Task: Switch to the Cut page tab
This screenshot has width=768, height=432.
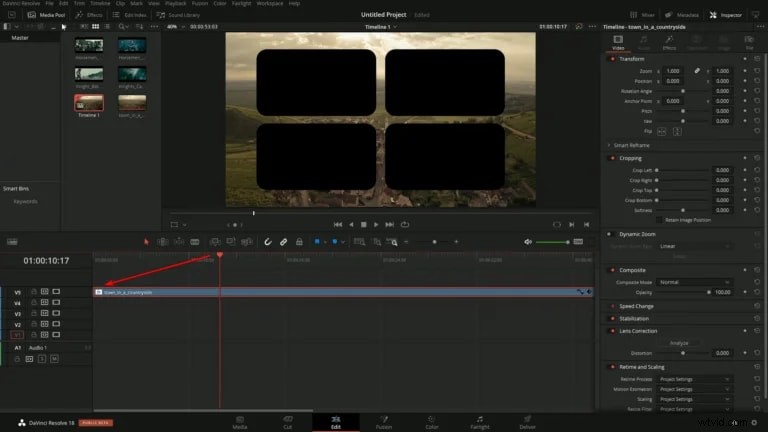Action: pos(288,422)
